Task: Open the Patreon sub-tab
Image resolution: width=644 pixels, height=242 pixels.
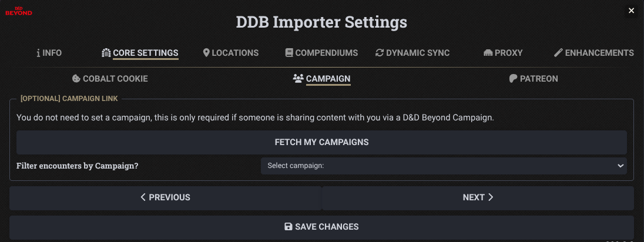Action: (x=534, y=79)
